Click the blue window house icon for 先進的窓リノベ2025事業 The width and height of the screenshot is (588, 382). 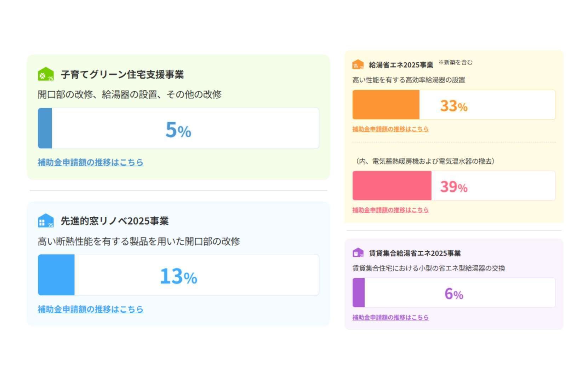pyautogui.click(x=46, y=221)
